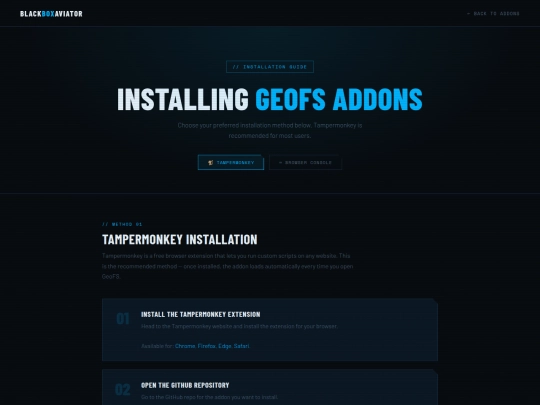Click Install the Tampermonkey Extension step title
This screenshot has height=405, width=540.
[x=201, y=314]
